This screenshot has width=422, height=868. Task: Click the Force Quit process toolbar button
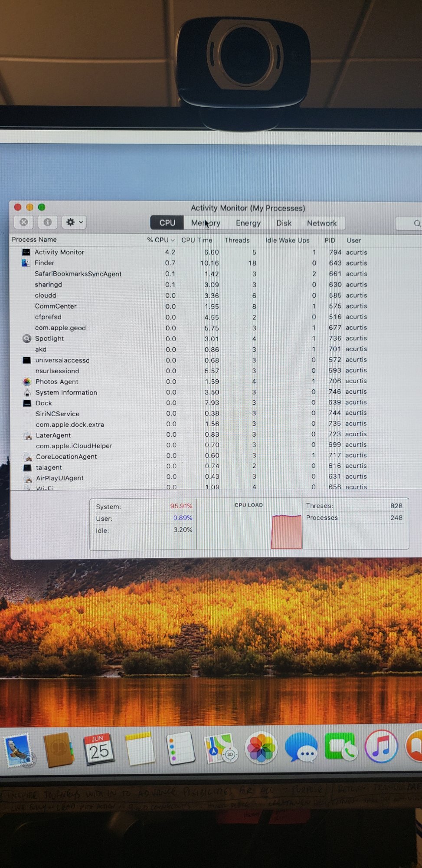click(x=24, y=222)
